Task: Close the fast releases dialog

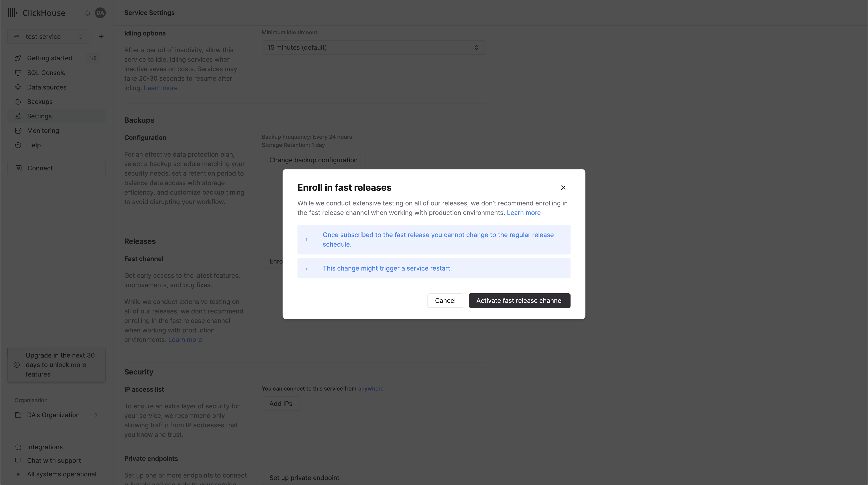Action: pyautogui.click(x=563, y=187)
